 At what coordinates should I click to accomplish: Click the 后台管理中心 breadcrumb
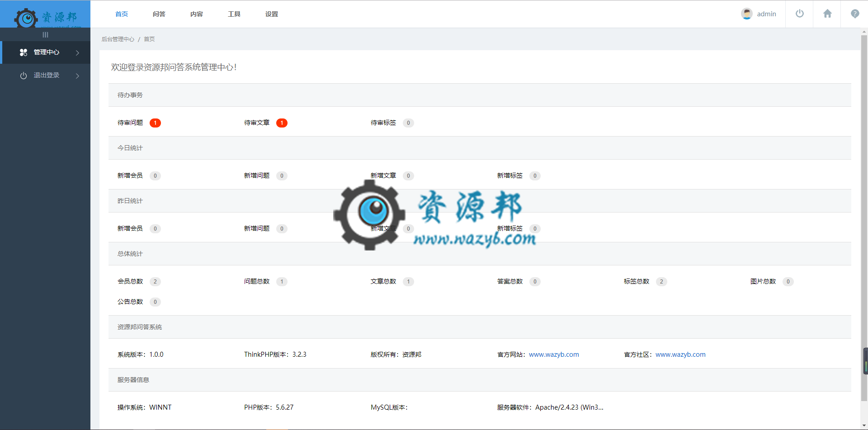click(118, 39)
